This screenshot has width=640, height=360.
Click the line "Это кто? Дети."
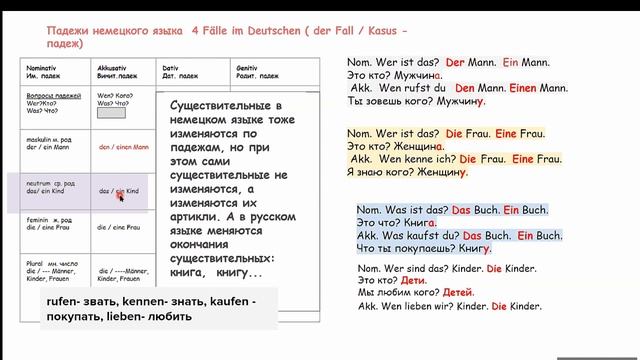tap(392, 280)
